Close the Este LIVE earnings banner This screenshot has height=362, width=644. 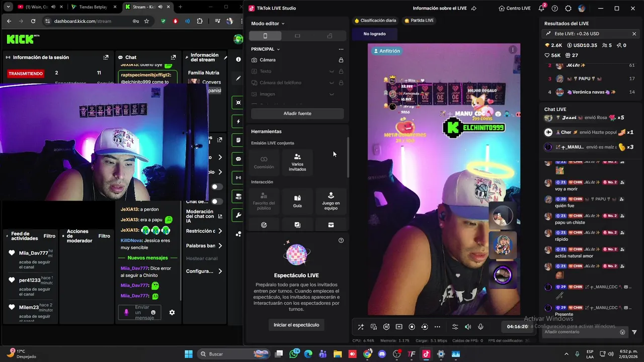click(x=634, y=34)
